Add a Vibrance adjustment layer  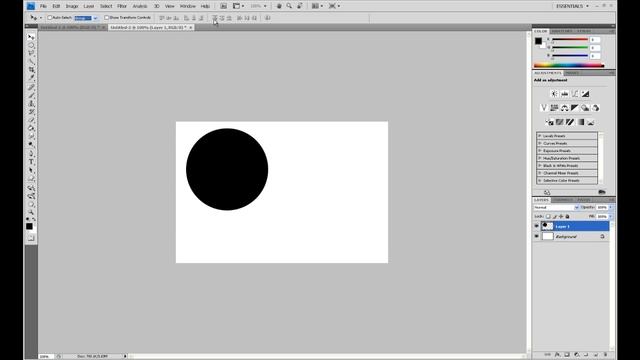544,108
